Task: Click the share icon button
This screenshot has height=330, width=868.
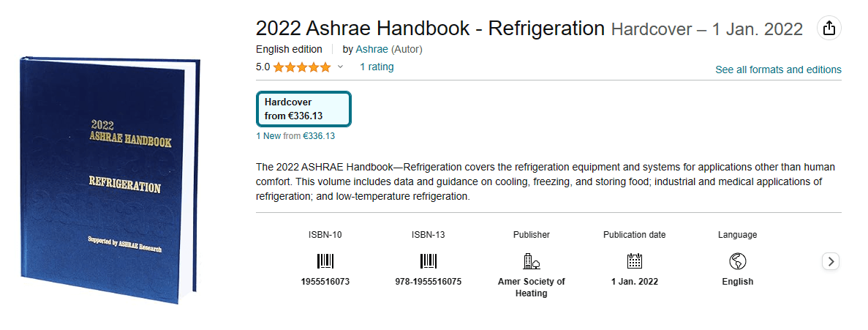Action: (x=829, y=29)
